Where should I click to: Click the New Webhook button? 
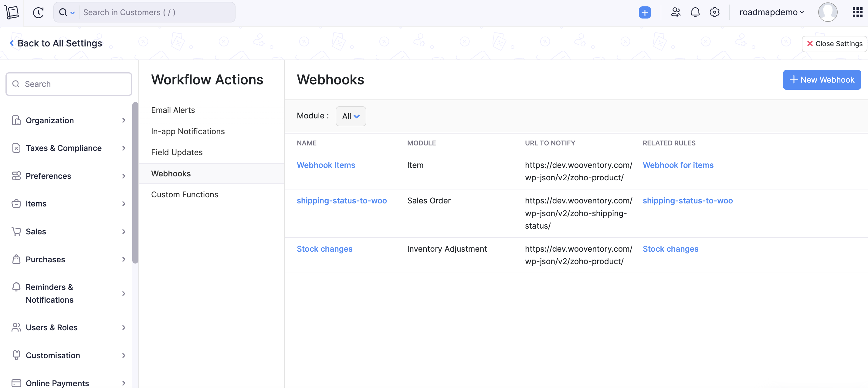[822, 80]
